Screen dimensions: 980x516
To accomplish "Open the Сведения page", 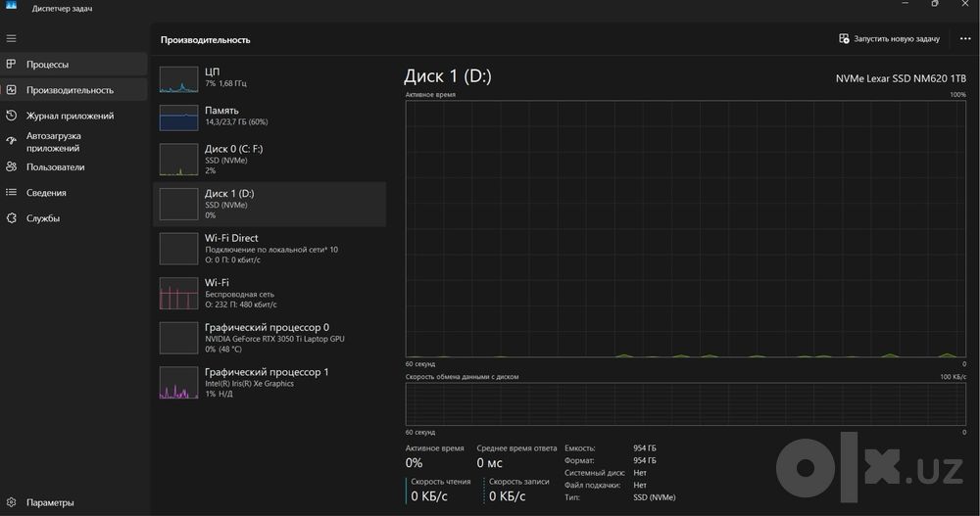I will [x=73, y=193].
